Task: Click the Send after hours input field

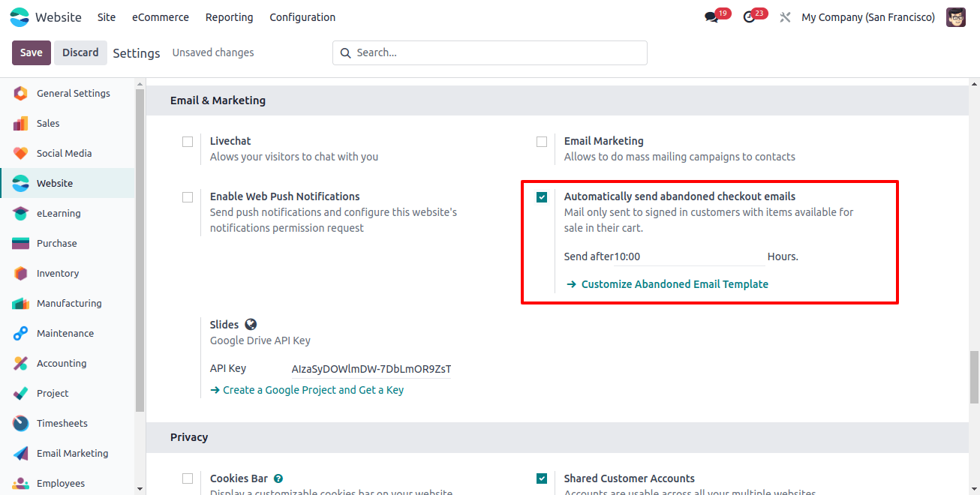Action: click(x=689, y=256)
